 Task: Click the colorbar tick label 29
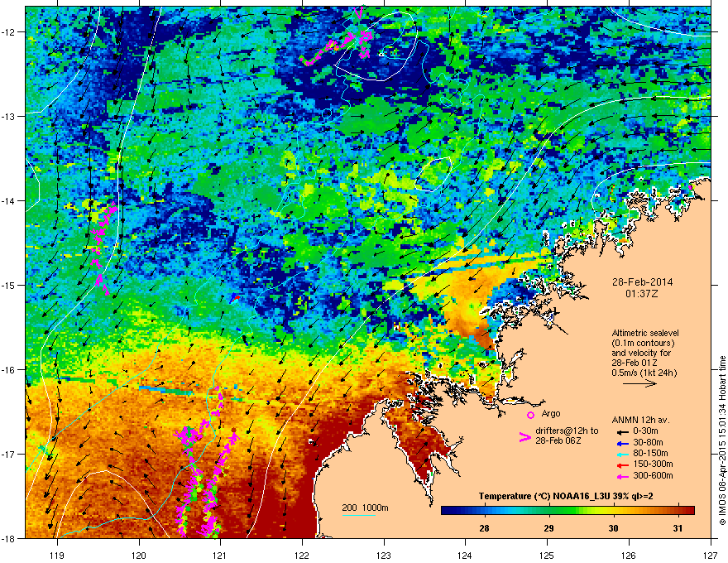point(548,528)
